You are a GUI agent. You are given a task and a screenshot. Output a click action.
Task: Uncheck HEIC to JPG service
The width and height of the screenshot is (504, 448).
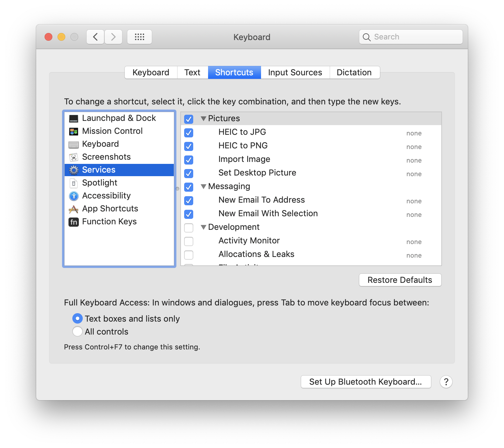pyautogui.click(x=188, y=133)
